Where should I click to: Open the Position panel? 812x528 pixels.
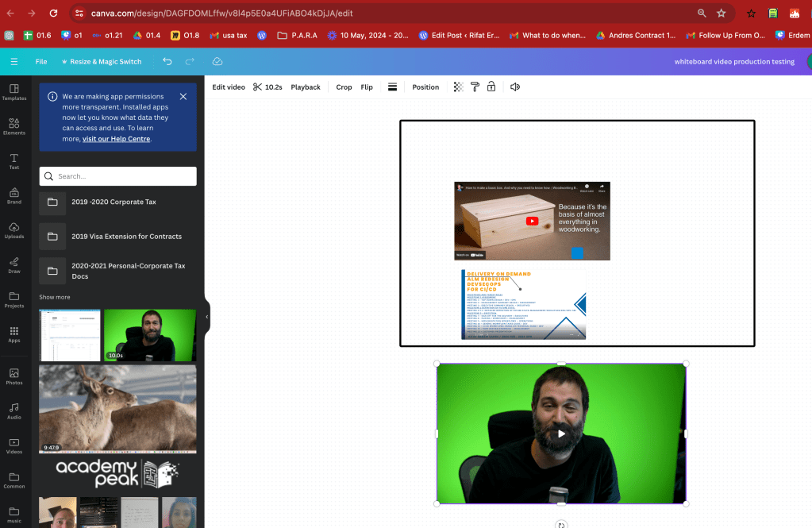click(425, 87)
